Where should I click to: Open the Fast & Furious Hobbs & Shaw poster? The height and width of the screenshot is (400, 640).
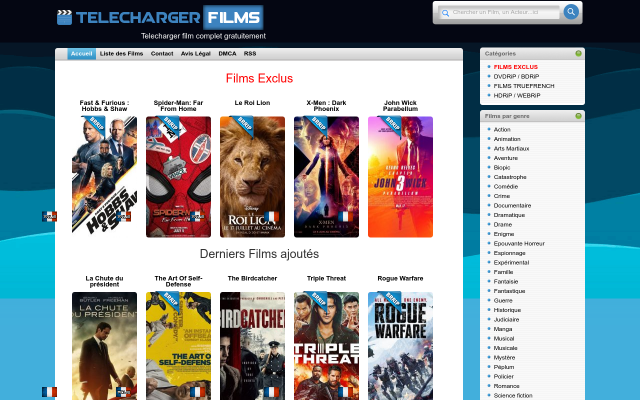(x=104, y=177)
